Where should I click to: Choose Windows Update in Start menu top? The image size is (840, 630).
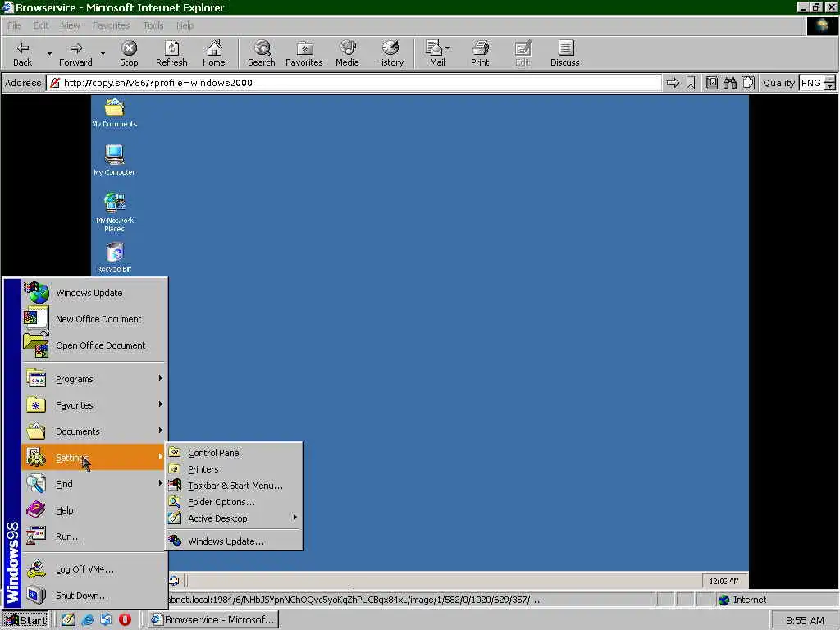click(94, 293)
